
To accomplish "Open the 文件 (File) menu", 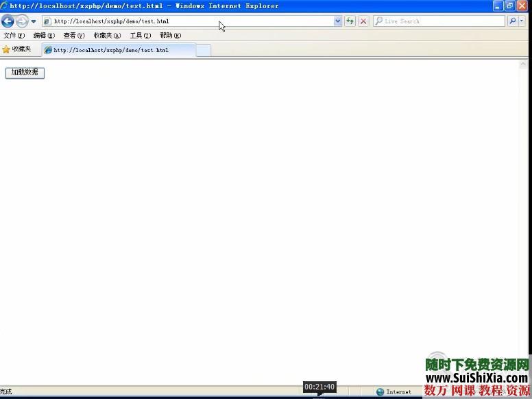I will tap(14, 36).
